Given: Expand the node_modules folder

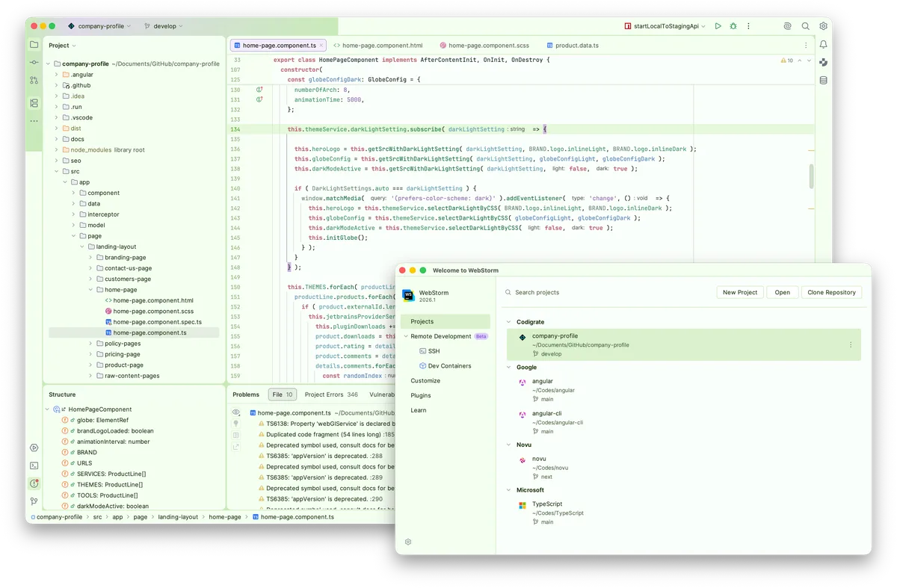Looking at the screenshot, I should [56, 150].
